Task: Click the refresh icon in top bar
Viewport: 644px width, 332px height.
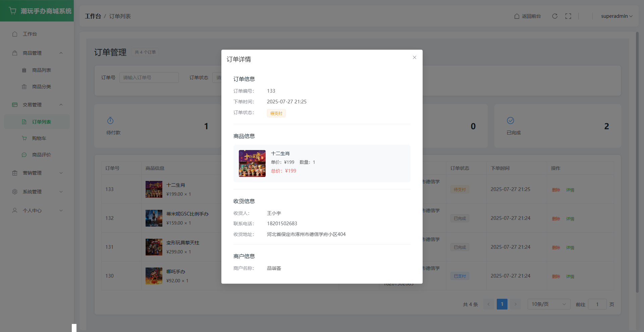Action: click(555, 16)
